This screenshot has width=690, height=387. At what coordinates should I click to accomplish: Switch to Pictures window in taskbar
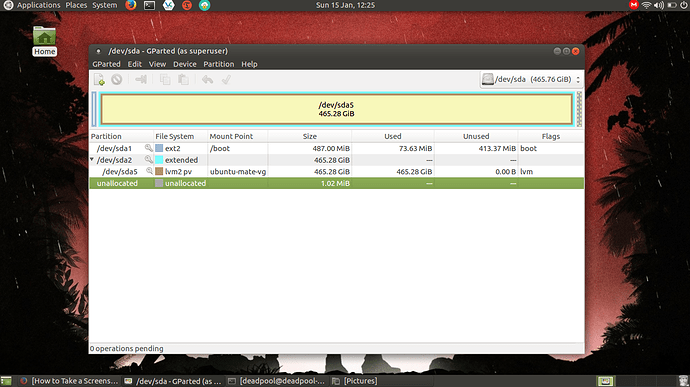pyautogui.click(x=355, y=381)
